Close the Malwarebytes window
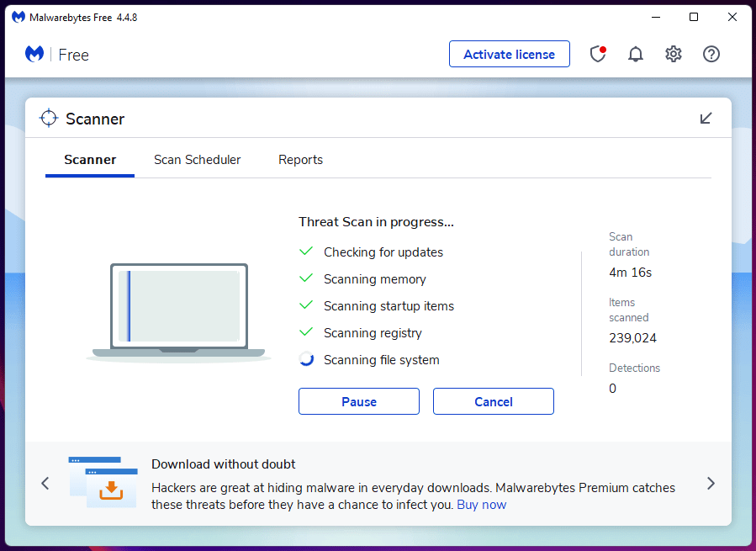 732,17
